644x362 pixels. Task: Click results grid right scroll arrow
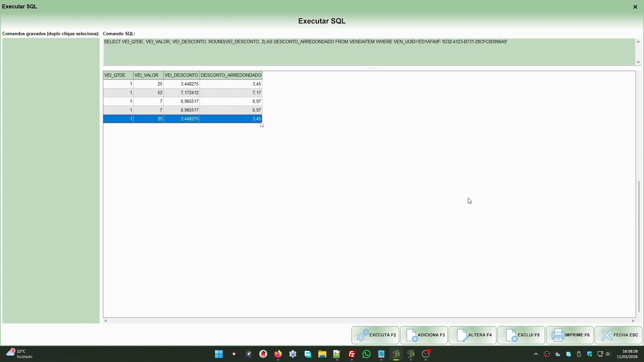pyautogui.click(x=633, y=321)
